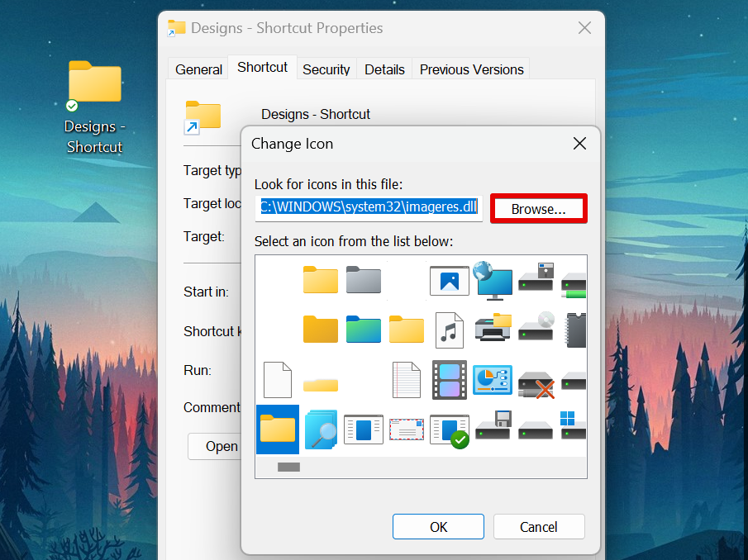Choose the highlighted yellow folder icon

(278, 429)
